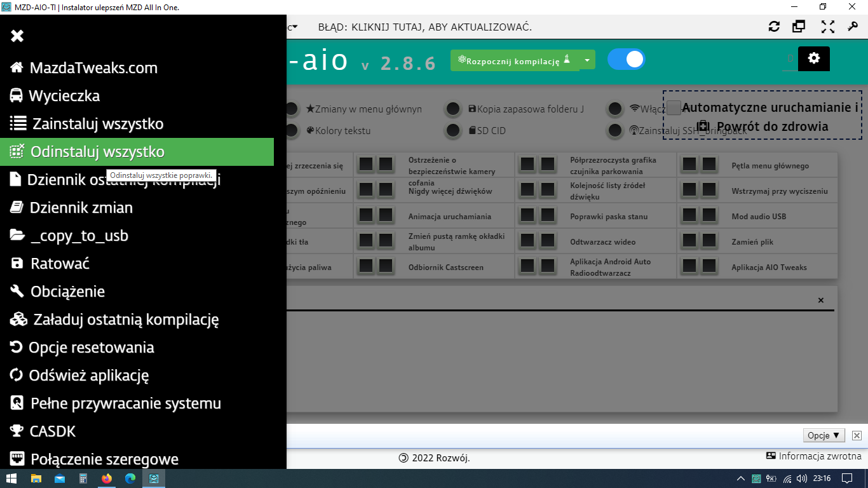
Task: Check the Automatyczne uruchamianie checkbox
Action: point(674,108)
